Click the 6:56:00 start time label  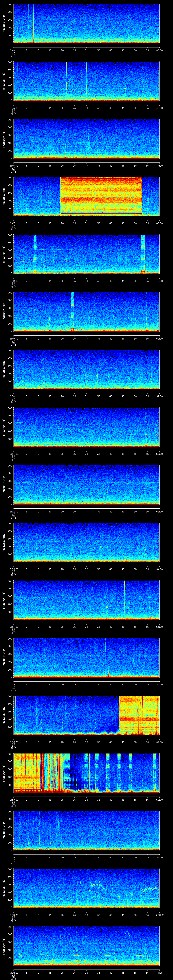coord(14,742)
